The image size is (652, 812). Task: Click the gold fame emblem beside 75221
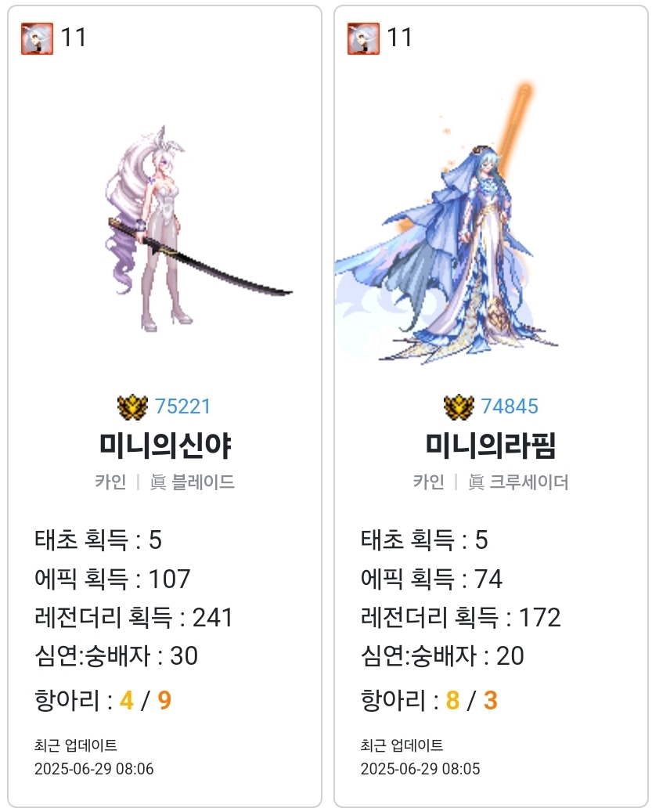(132, 407)
